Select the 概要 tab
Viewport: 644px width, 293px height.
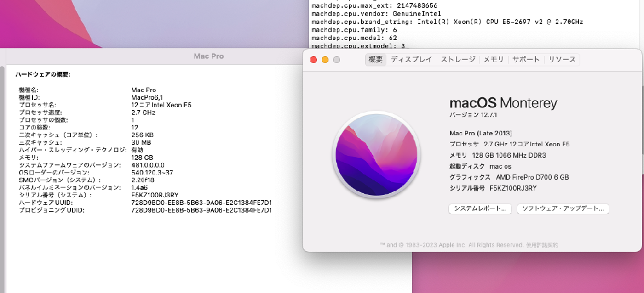(x=375, y=60)
